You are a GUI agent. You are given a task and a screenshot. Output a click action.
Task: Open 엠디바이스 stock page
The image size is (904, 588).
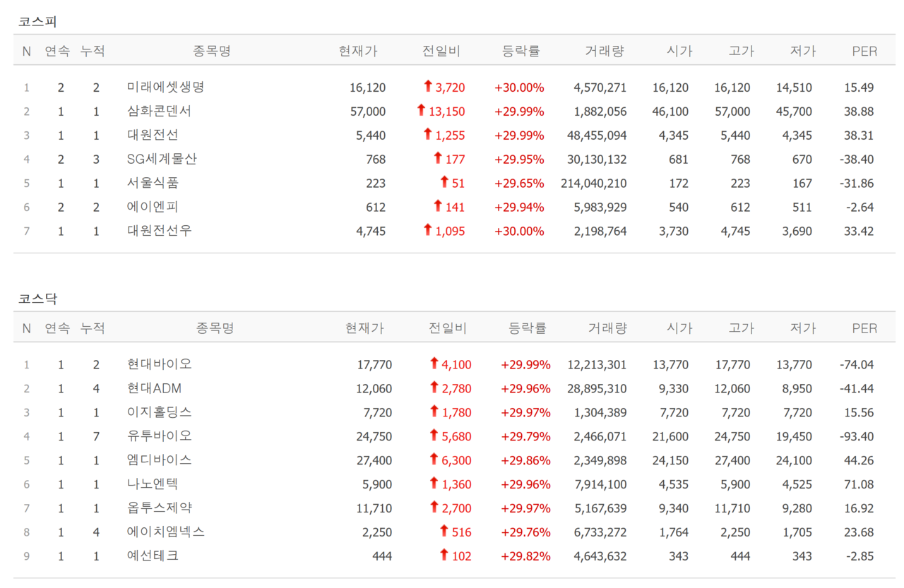(160, 461)
